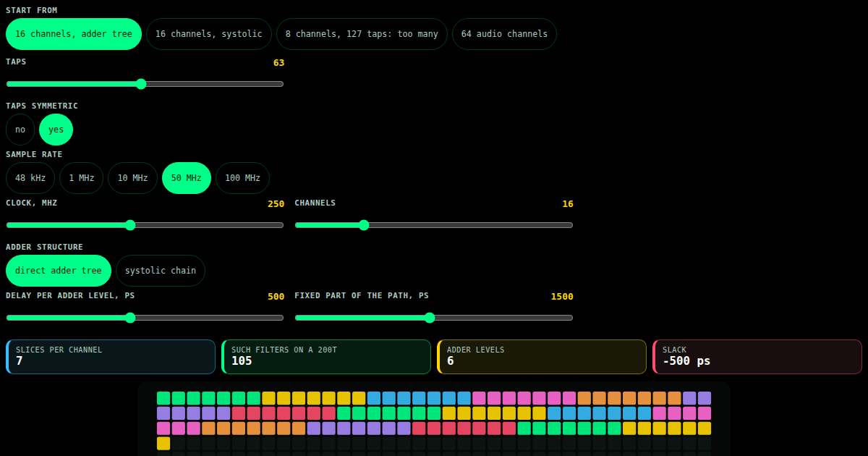The height and width of the screenshot is (456, 868).
Task: Click the delay value "500"
Action: tap(276, 297)
